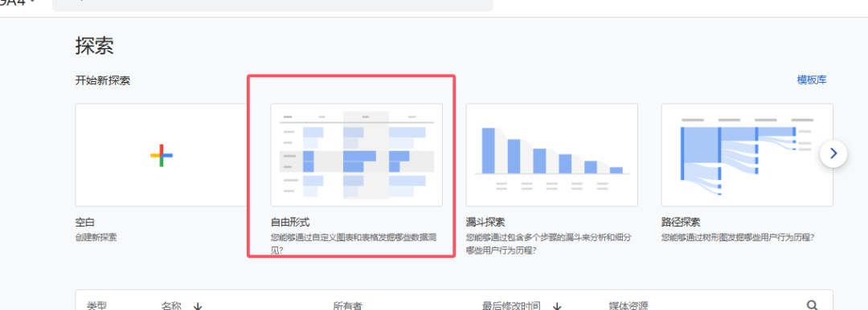Click the 名称 column header label

[172, 305]
